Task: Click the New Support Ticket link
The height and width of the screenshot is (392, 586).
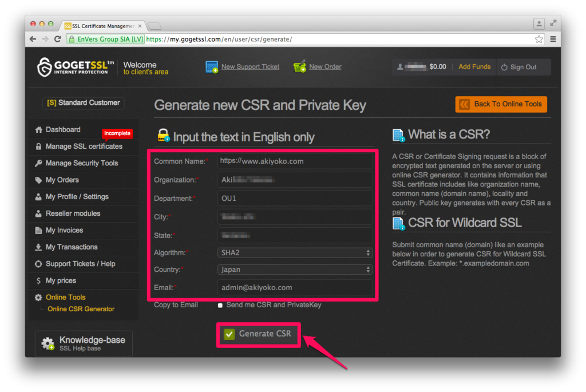Action: pyautogui.click(x=250, y=66)
